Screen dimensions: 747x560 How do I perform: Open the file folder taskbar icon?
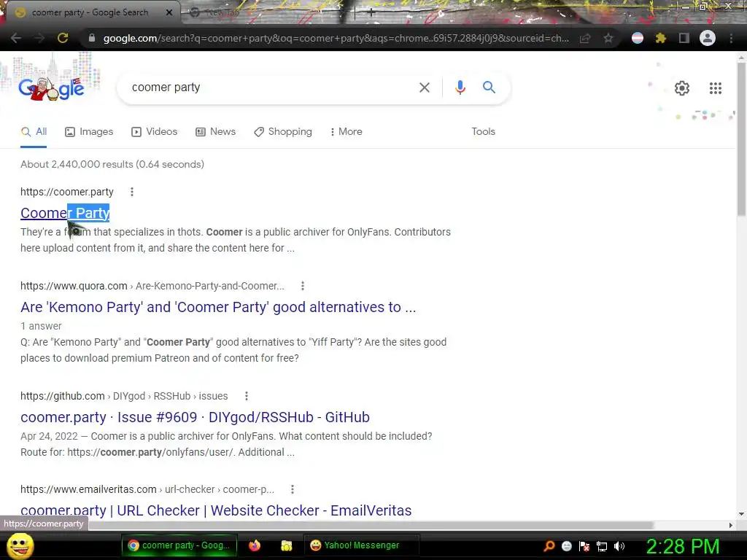pos(286,545)
